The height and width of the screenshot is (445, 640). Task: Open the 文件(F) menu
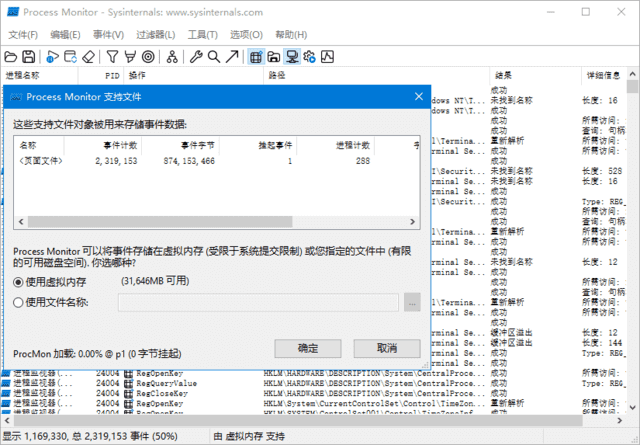tap(23, 35)
